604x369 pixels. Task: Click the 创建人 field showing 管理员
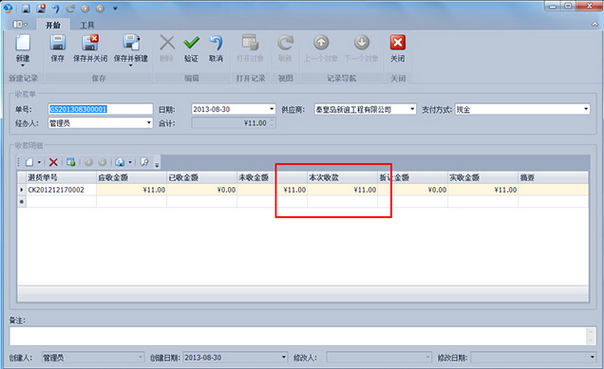pos(93,357)
